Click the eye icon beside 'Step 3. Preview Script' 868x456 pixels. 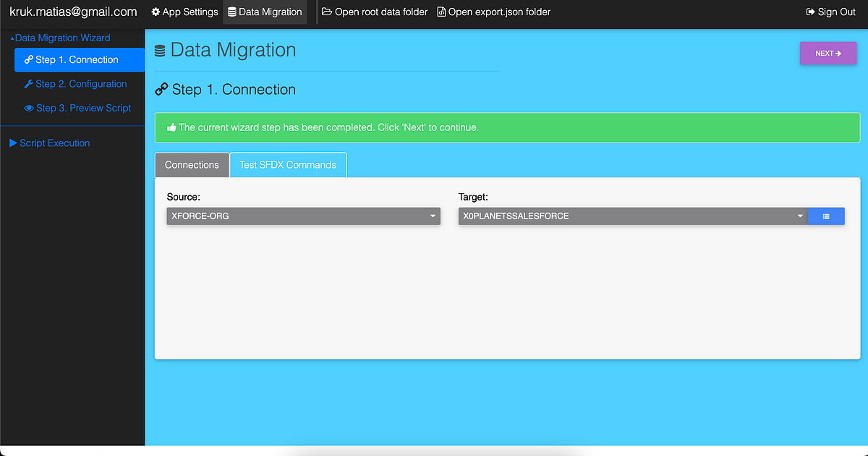27,108
